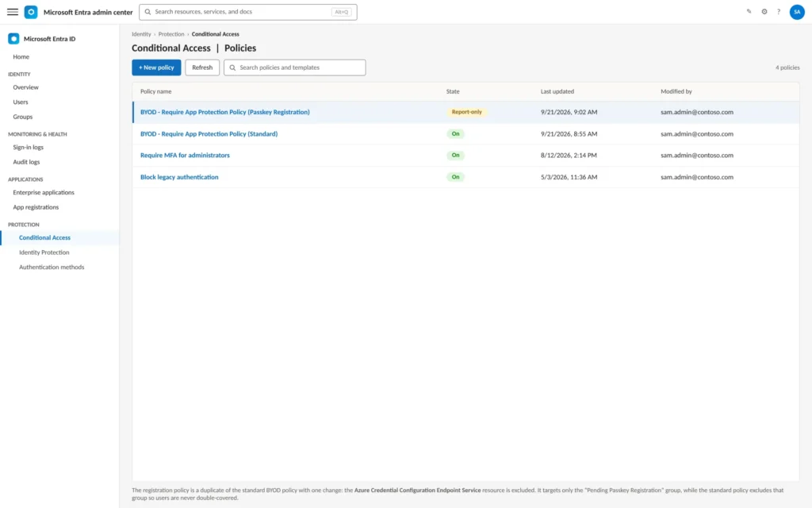Open the SA account avatar
812x508 pixels.
click(797, 12)
